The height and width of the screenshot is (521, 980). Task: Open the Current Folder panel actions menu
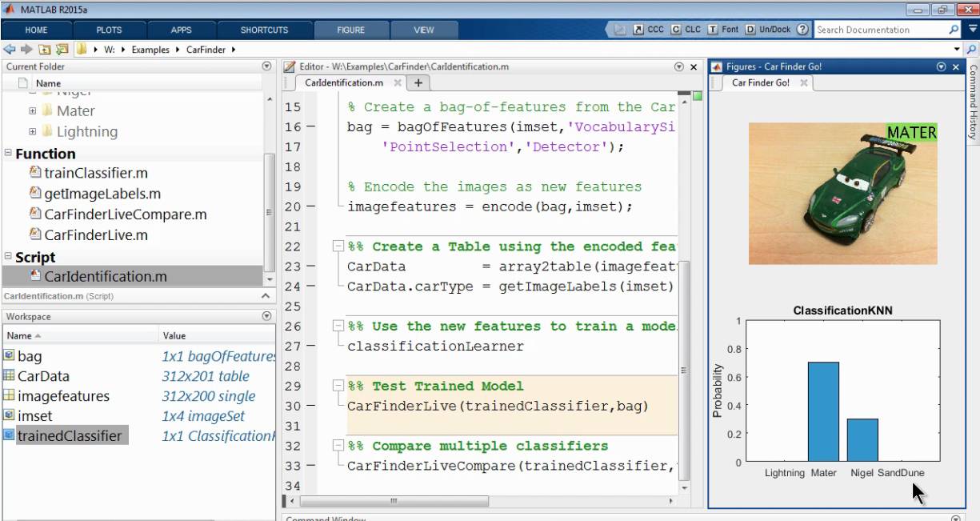click(266, 66)
